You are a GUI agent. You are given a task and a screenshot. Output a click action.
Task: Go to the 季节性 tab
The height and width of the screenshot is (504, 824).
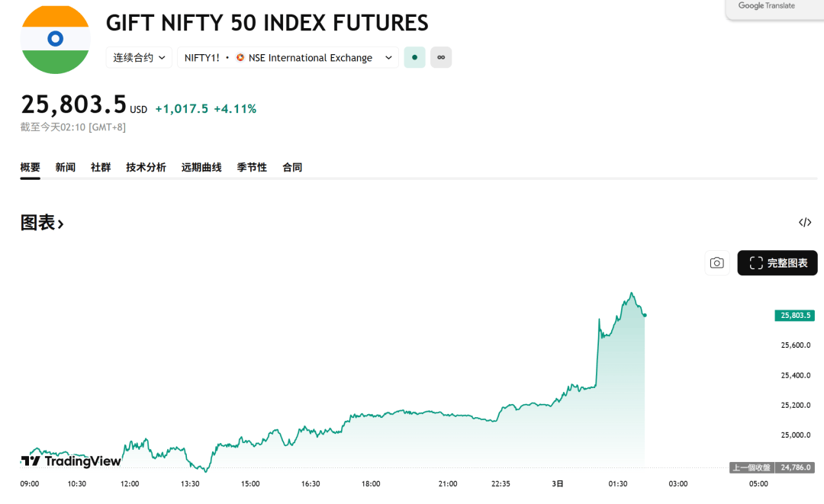252,167
